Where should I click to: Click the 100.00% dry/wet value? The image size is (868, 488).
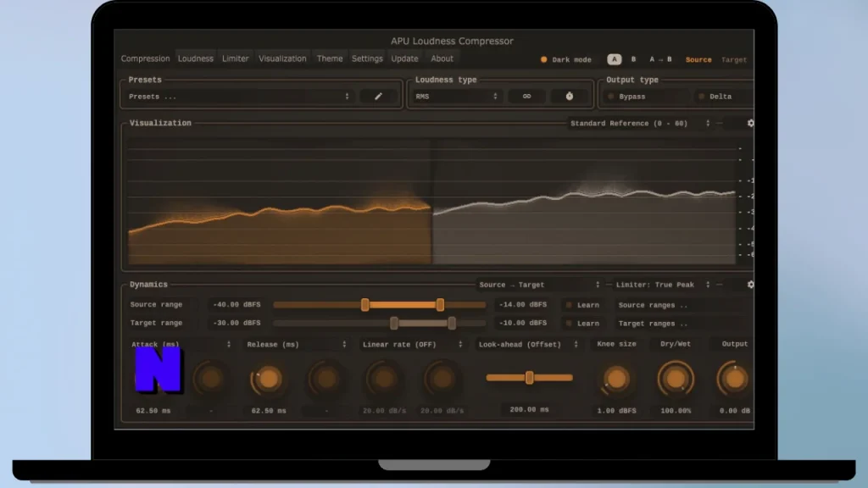coord(676,411)
